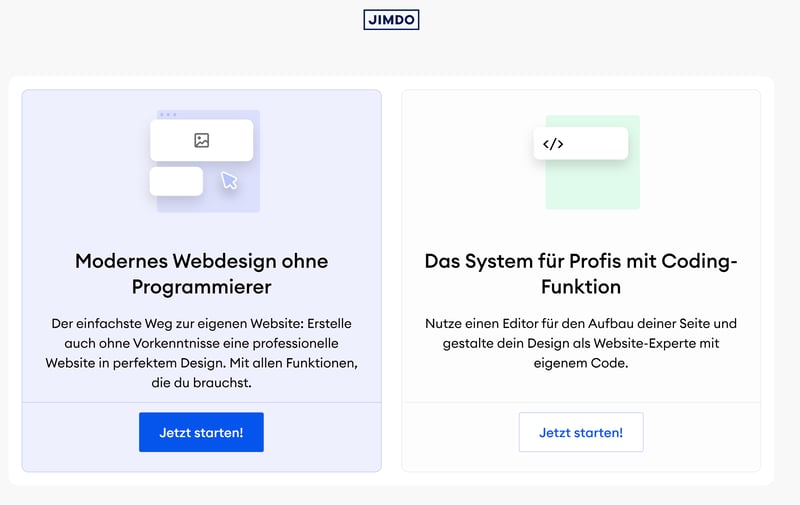Click the mouse cursor arrow graphic
The image size is (800, 505).
(229, 180)
